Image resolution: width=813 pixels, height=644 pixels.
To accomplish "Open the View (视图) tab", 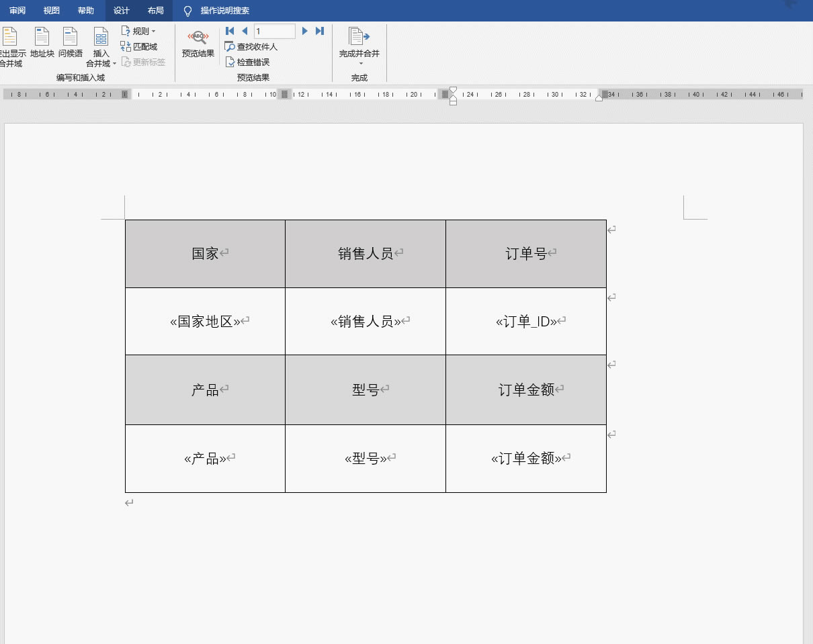I will pyautogui.click(x=51, y=11).
